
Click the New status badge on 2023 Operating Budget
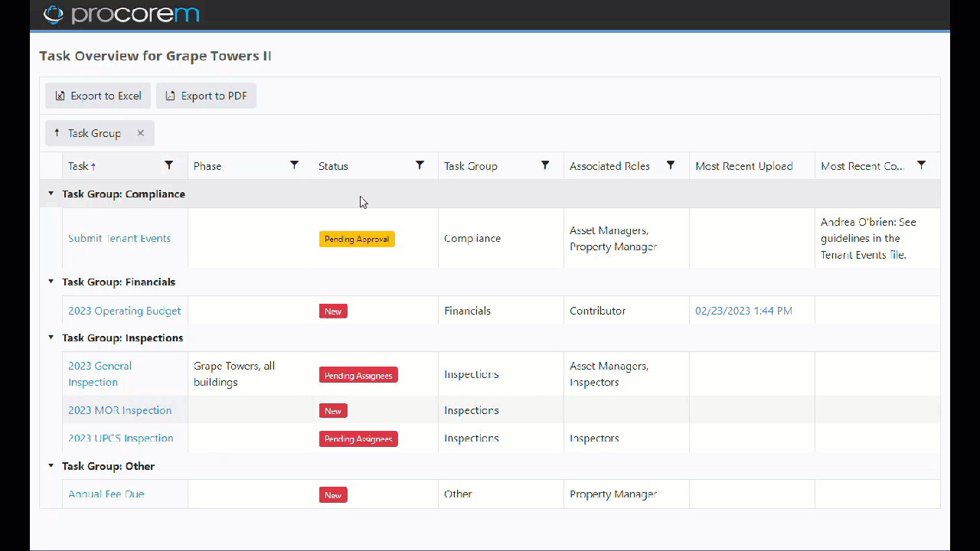(333, 311)
